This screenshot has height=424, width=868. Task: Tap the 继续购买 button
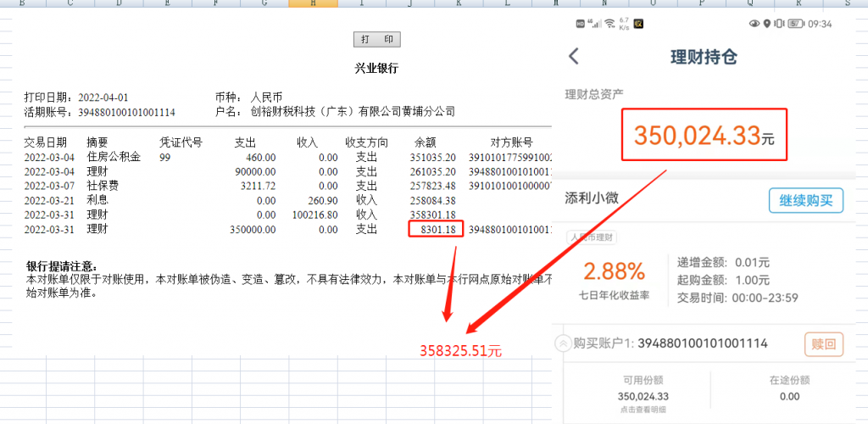click(805, 200)
